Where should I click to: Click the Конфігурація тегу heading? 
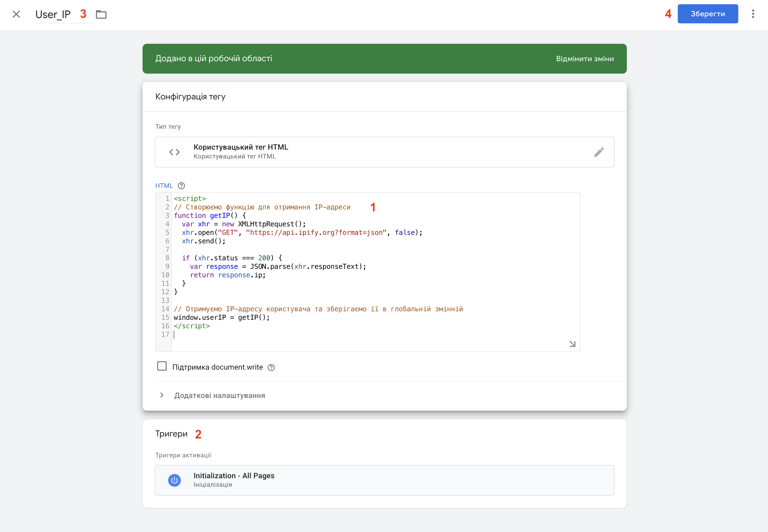tap(190, 97)
